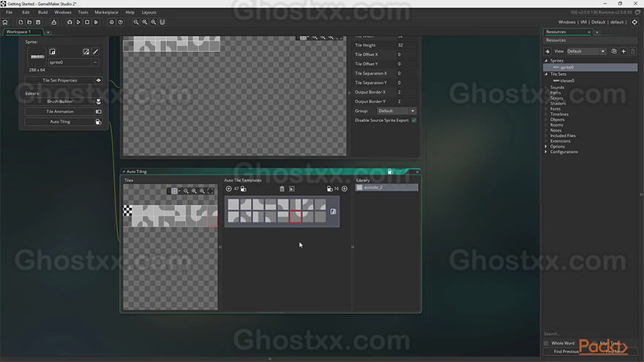Screen dimensions: 644x362
Task: Clean the build with broom icon
Action: click(x=96, y=22)
